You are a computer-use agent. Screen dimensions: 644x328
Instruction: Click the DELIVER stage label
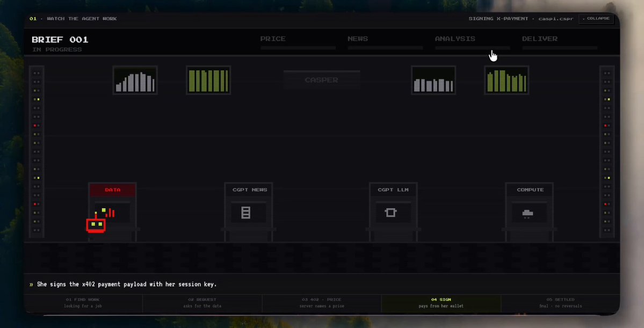[x=540, y=39]
